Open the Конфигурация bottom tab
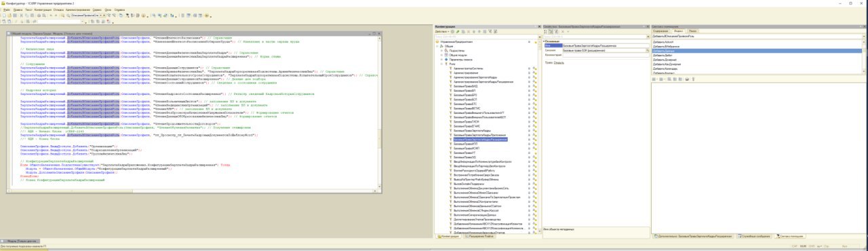 click(448, 237)
